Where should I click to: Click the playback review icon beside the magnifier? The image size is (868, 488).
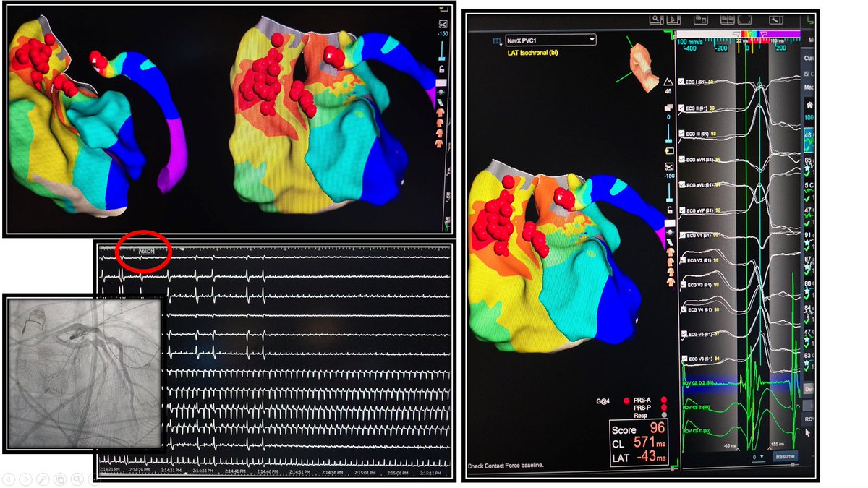[x=674, y=20]
